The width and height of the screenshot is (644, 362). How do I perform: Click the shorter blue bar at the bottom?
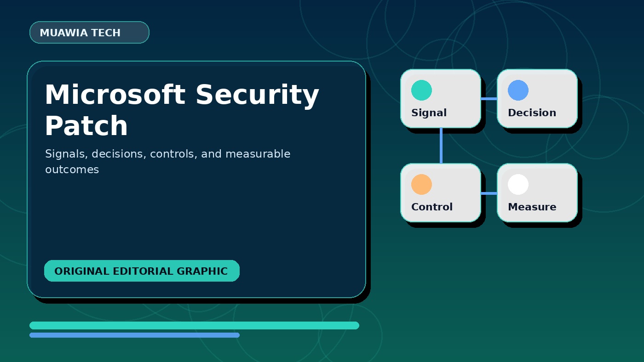pyautogui.click(x=134, y=335)
